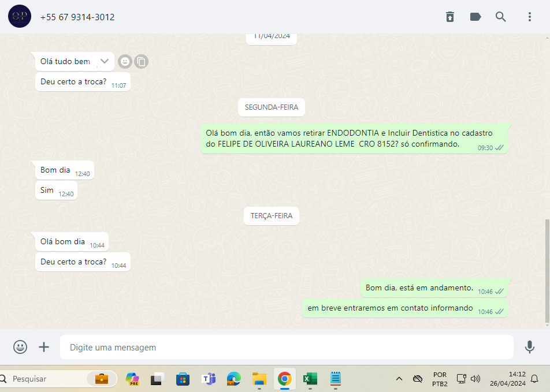Click 'em breve entraremos em contato' message
550x392 pixels.
405,308
